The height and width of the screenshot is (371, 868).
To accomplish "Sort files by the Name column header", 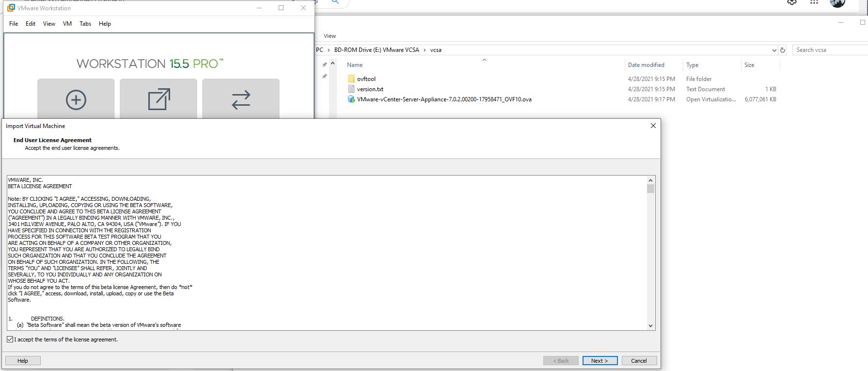I will pyautogui.click(x=354, y=65).
